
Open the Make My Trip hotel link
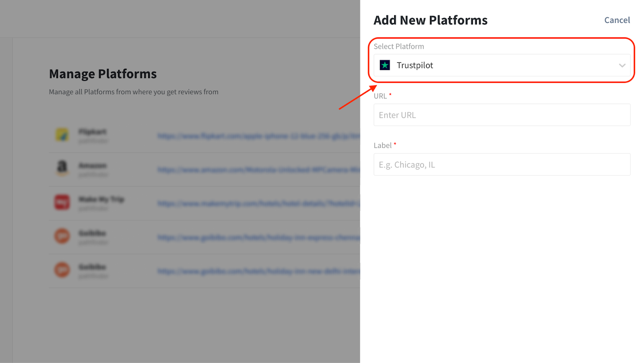click(258, 204)
